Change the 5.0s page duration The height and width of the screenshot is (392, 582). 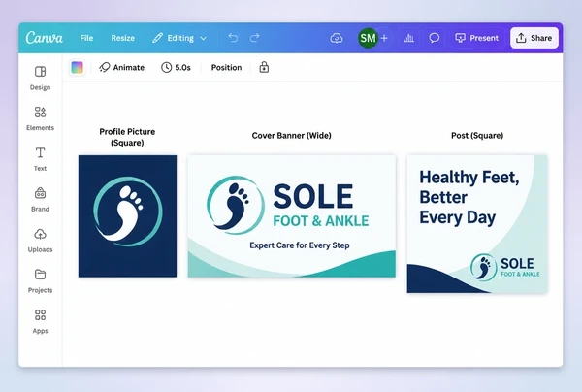176,68
